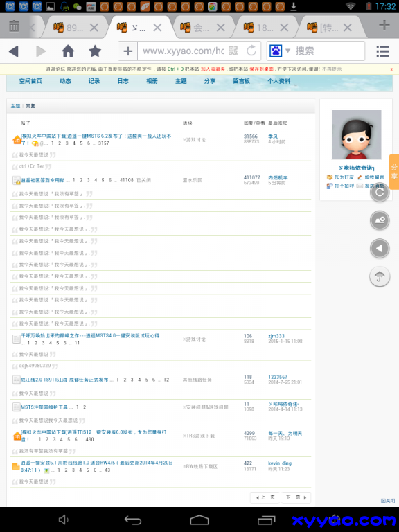
Task: Open 留言板 menu item
Action: [242, 81]
